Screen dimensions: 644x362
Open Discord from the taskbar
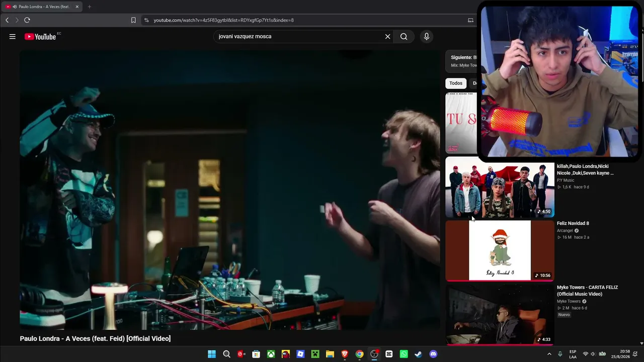point(433,354)
